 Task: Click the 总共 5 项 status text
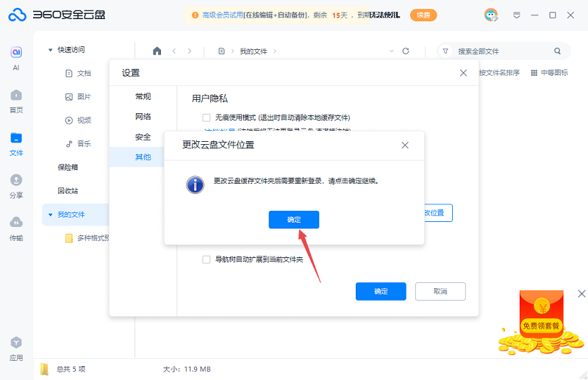coord(71,369)
